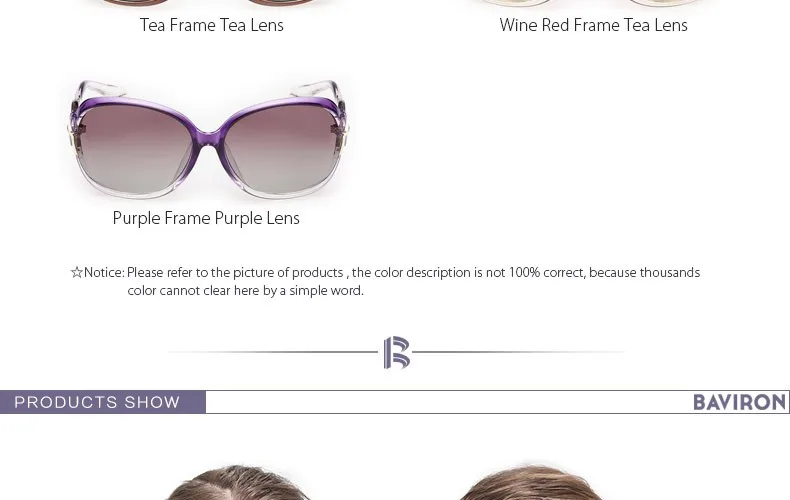Viewport: 790px width, 500px height.
Task: Click the Notice text first line
Action: [386, 273]
